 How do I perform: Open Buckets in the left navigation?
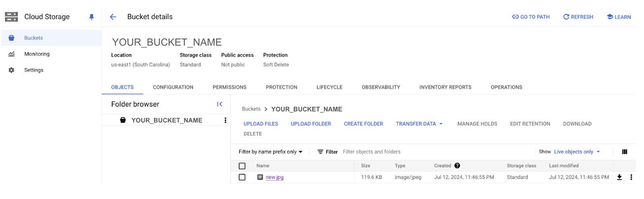click(x=52, y=38)
